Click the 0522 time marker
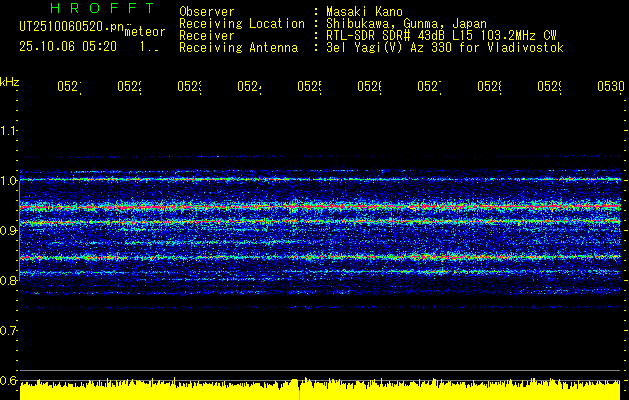 pyautogui.click(x=130, y=86)
